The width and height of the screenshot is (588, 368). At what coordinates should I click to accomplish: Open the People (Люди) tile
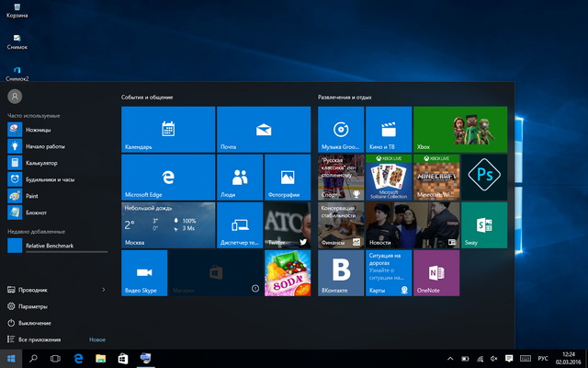pyautogui.click(x=240, y=178)
